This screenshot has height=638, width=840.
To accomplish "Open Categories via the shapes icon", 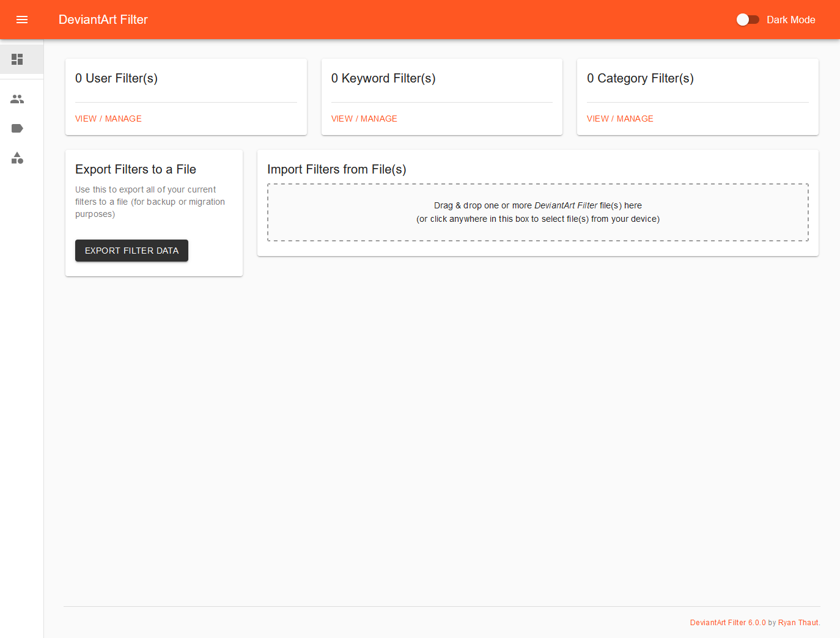I will coord(17,158).
